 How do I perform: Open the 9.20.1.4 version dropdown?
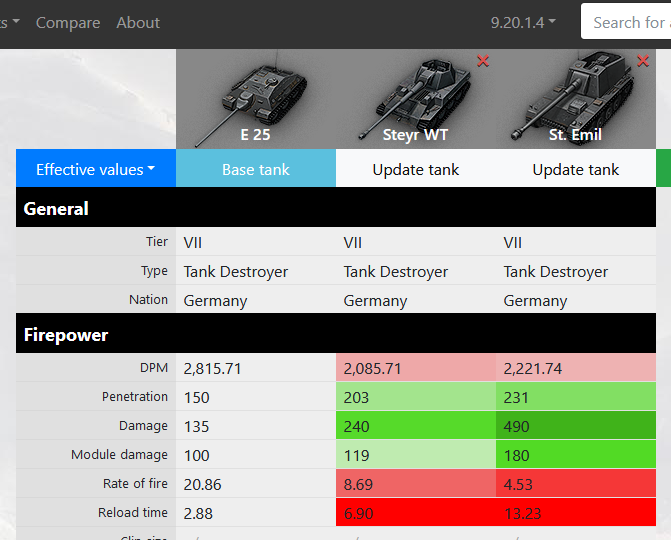coord(523,22)
